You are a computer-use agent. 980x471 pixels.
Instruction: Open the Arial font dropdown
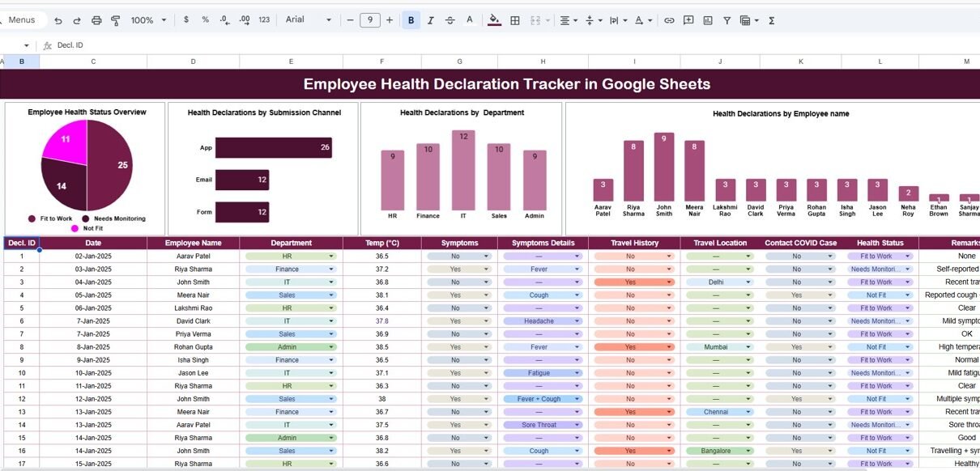click(x=308, y=20)
